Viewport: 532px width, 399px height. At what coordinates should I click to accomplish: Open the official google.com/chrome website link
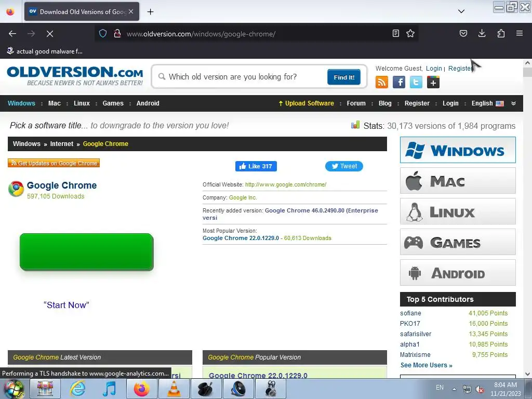click(x=286, y=184)
